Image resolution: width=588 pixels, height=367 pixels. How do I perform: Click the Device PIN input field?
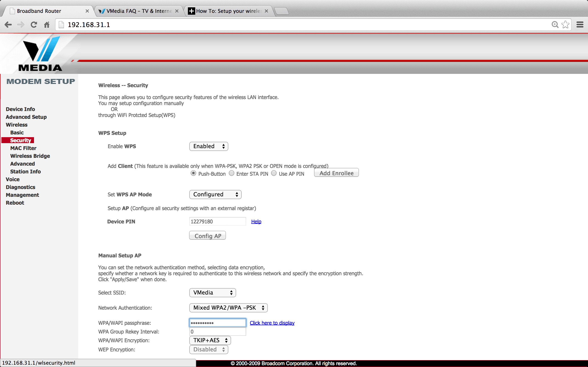coord(218,221)
